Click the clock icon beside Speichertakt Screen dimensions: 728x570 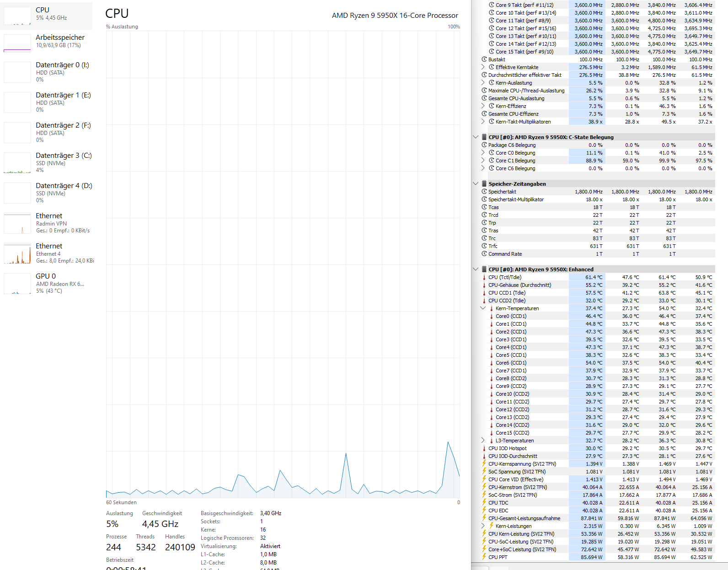(x=484, y=192)
